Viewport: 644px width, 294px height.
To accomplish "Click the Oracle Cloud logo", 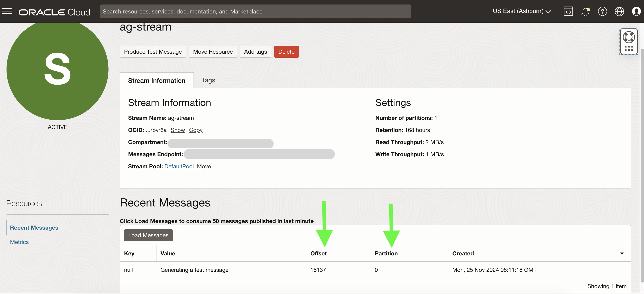I will click(54, 12).
